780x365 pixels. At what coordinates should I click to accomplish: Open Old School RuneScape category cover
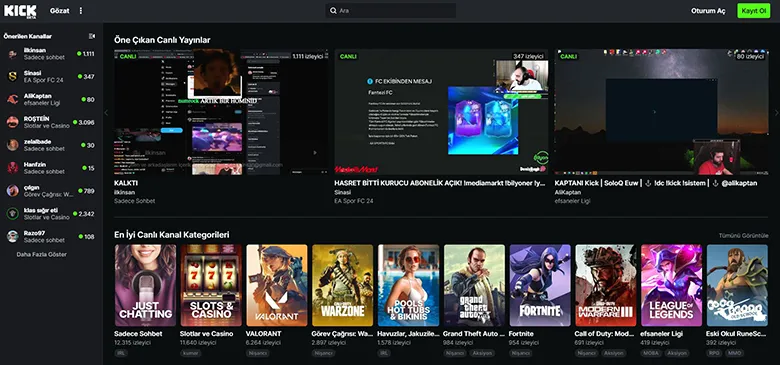737,285
